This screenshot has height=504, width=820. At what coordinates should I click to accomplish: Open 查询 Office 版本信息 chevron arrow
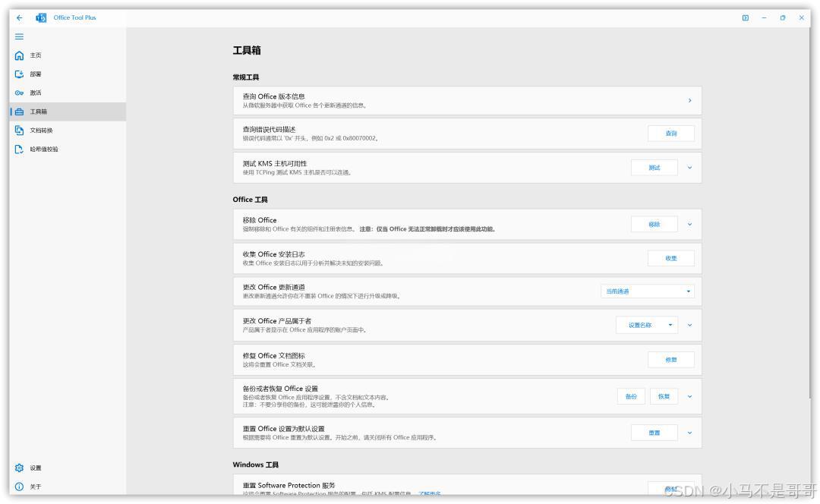(689, 100)
